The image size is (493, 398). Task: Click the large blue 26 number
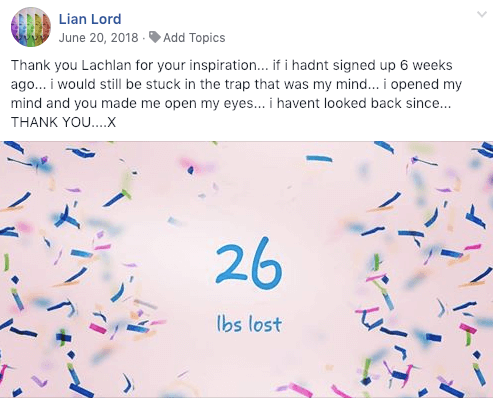(249, 263)
